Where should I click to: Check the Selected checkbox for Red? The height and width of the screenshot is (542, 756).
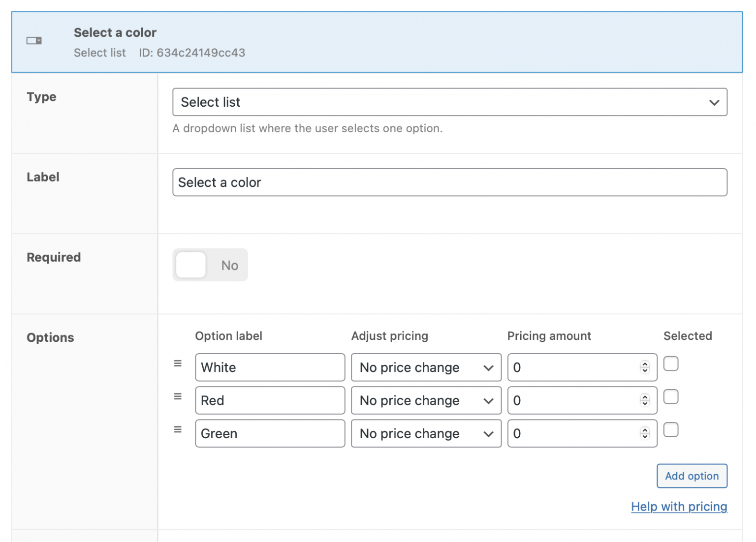(x=671, y=396)
